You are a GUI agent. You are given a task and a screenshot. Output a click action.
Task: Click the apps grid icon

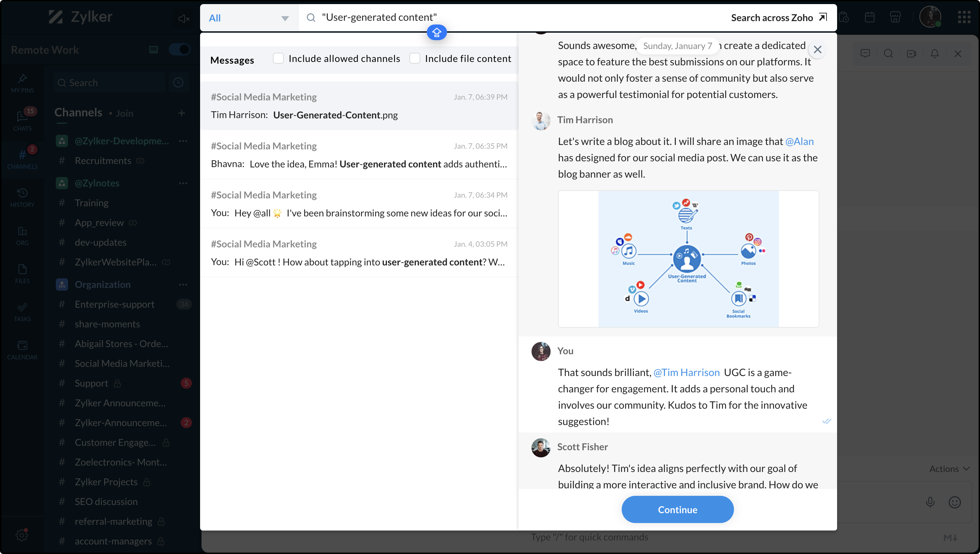pyautogui.click(x=964, y=17)
